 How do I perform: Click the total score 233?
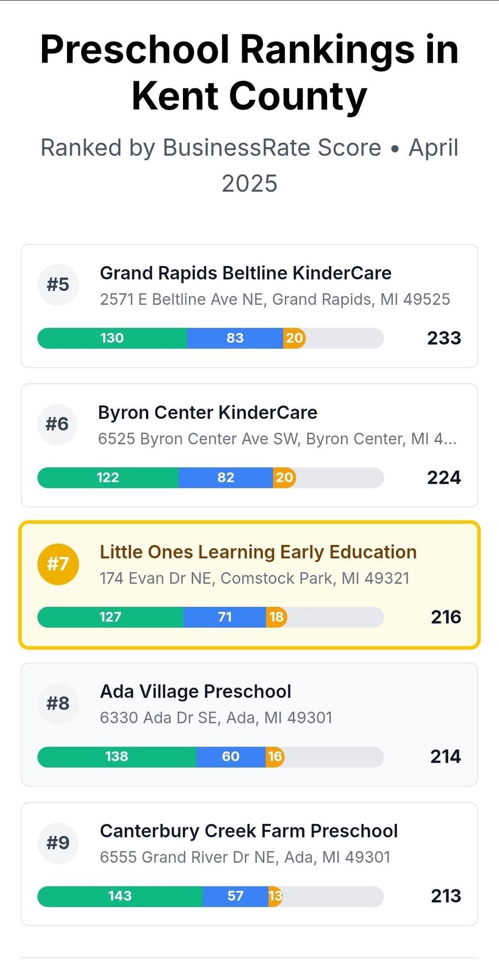pos(444,338)
